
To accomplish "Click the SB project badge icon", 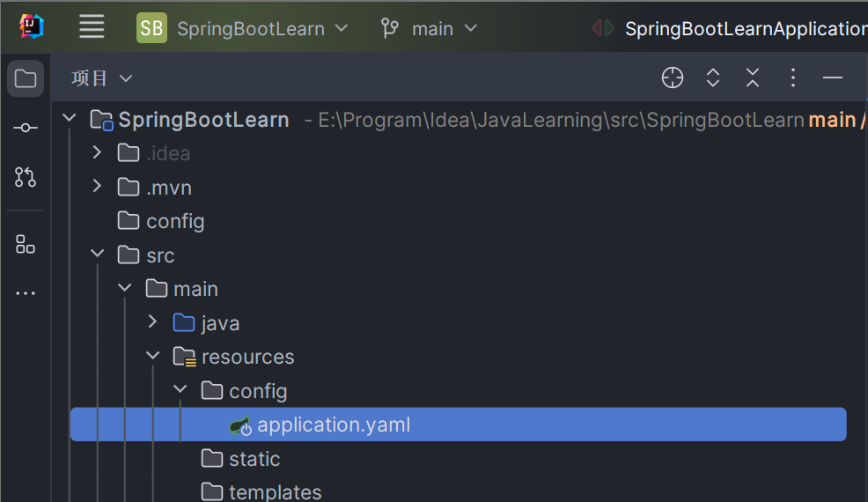I will tap(151, 27).
